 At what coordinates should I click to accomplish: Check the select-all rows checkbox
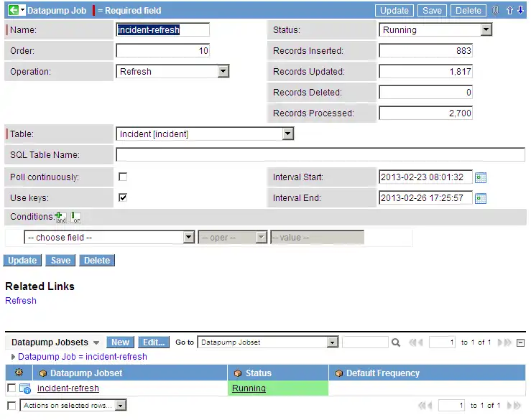pos(11,406)
